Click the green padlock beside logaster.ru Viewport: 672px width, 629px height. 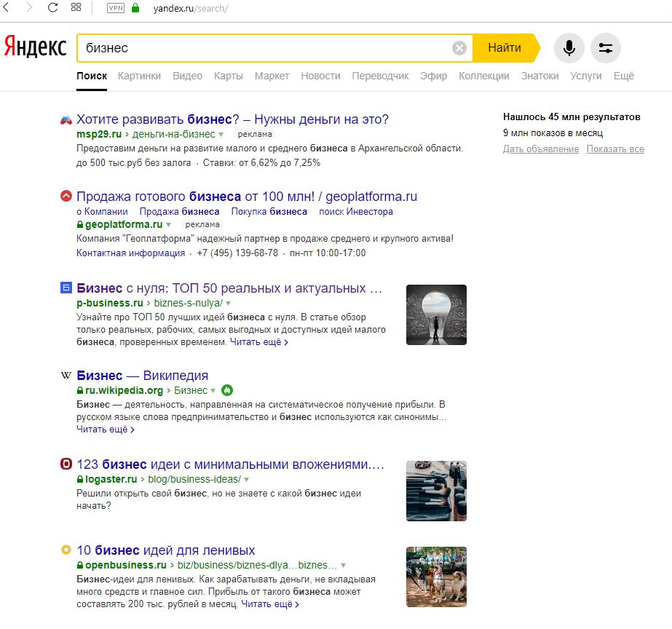(80, 480)
